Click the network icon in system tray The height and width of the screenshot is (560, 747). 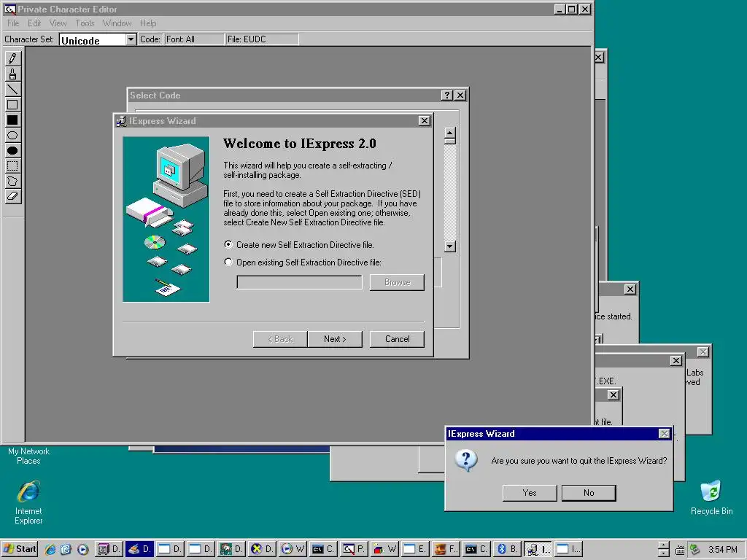pos(694,549)
